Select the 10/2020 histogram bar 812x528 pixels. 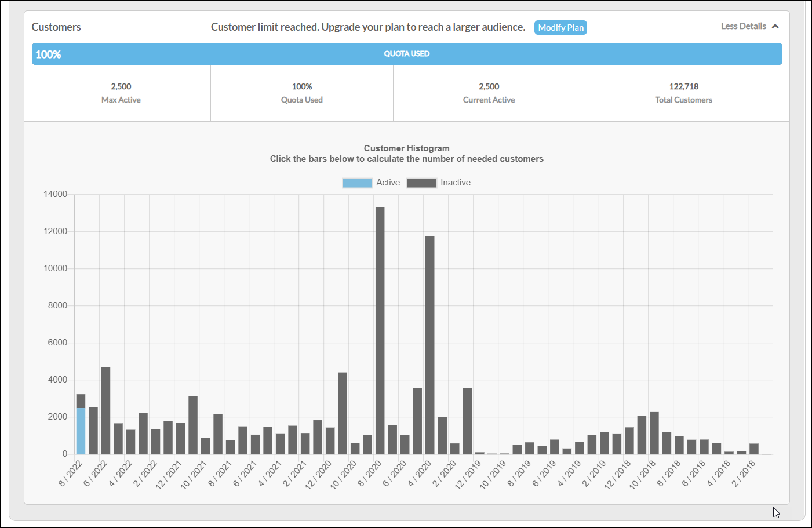click(355, 449)
